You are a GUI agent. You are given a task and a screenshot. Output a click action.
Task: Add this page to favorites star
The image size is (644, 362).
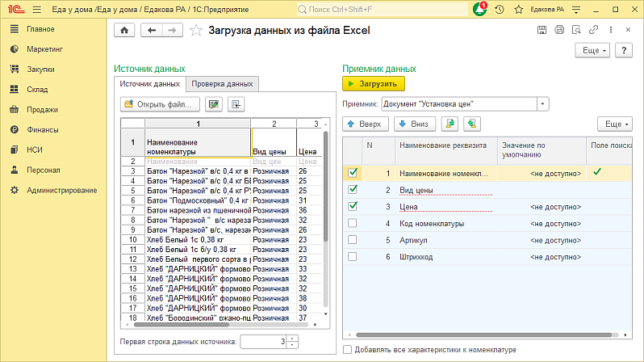point(196,30)
